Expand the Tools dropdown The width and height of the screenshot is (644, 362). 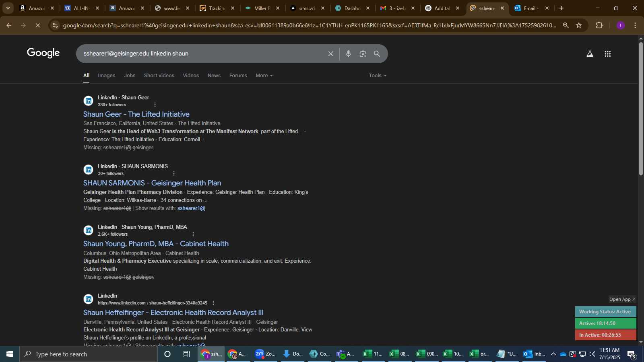[x=378, y=76]
